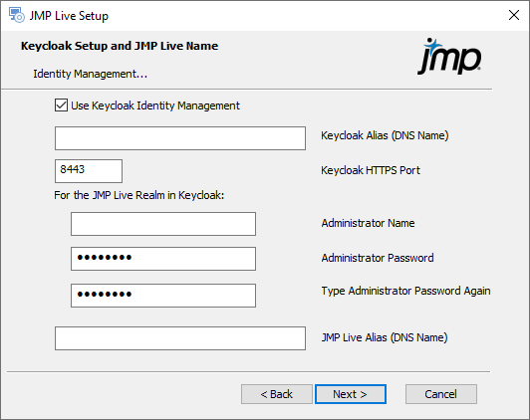Click the JMP Live Setup window title
The image size is (530, 420).
69,16
